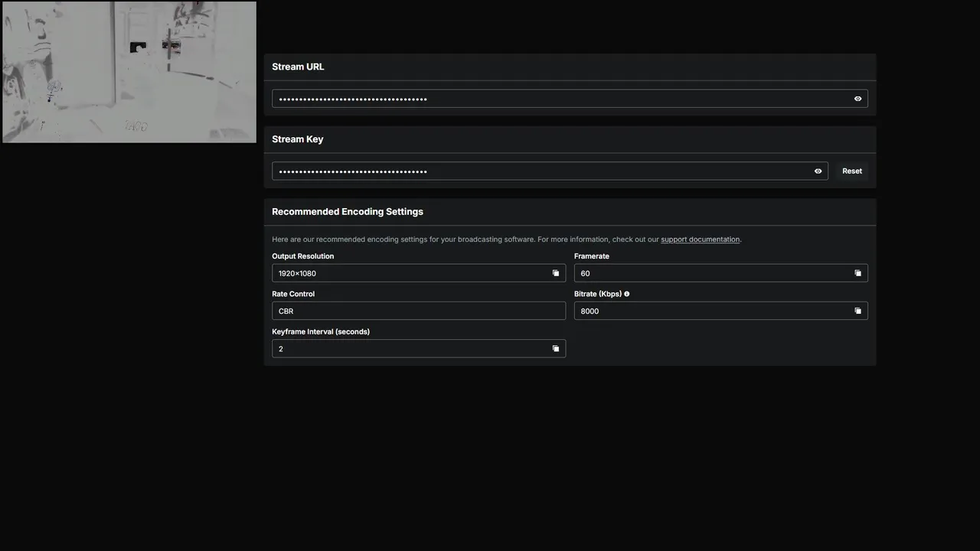Reset the stream key
Viewport: 980px width, 551px height.
852,171
